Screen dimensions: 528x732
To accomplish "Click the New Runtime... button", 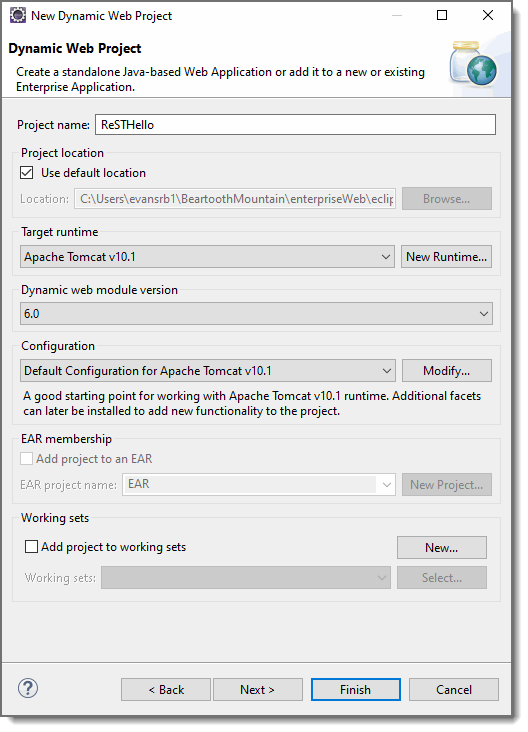I will pos(446,257).
